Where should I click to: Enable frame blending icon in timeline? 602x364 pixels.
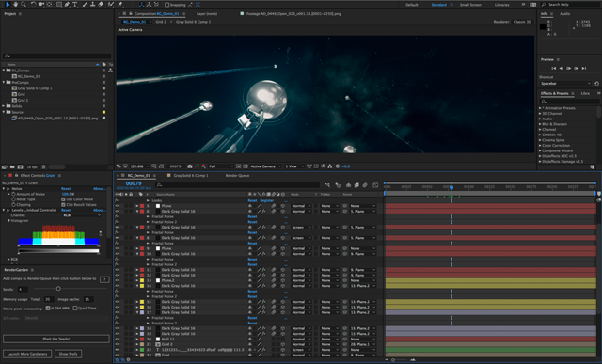pyautogui.click(x=356, y=185)
